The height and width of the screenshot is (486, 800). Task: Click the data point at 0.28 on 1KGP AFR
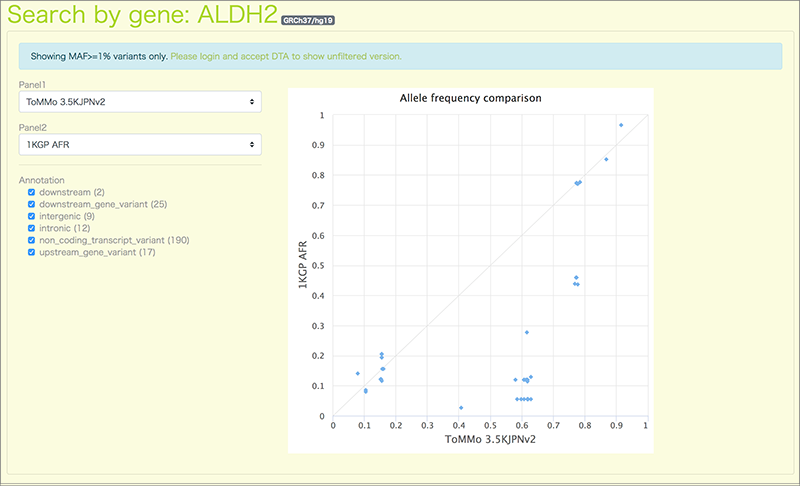[527, 332]
